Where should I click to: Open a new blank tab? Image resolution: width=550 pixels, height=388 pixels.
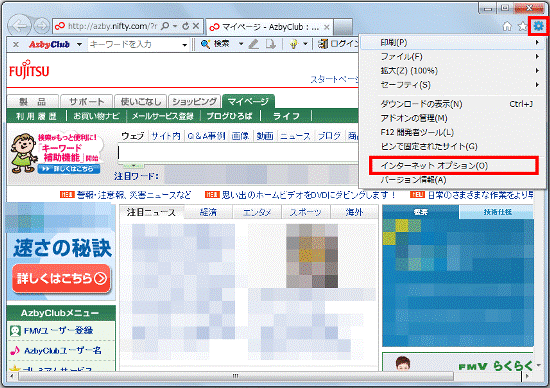pyautogui.click(x=343, y=27)
